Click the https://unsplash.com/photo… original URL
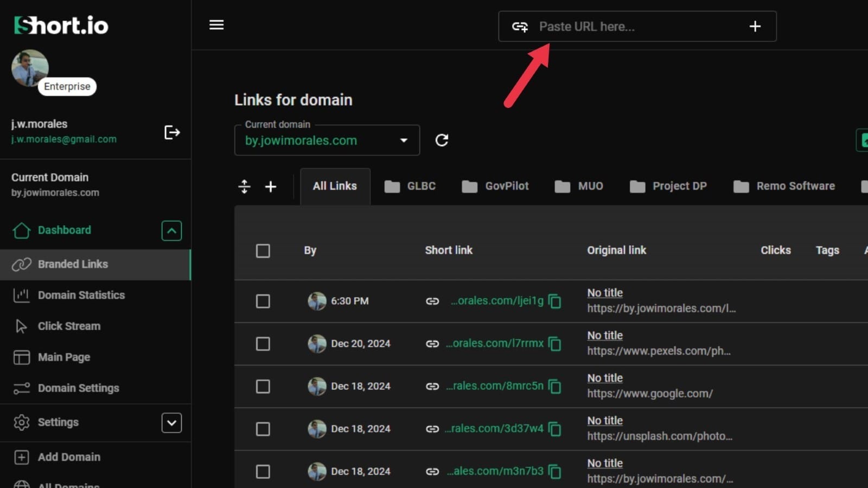868x488 pixels. point(660,436)
